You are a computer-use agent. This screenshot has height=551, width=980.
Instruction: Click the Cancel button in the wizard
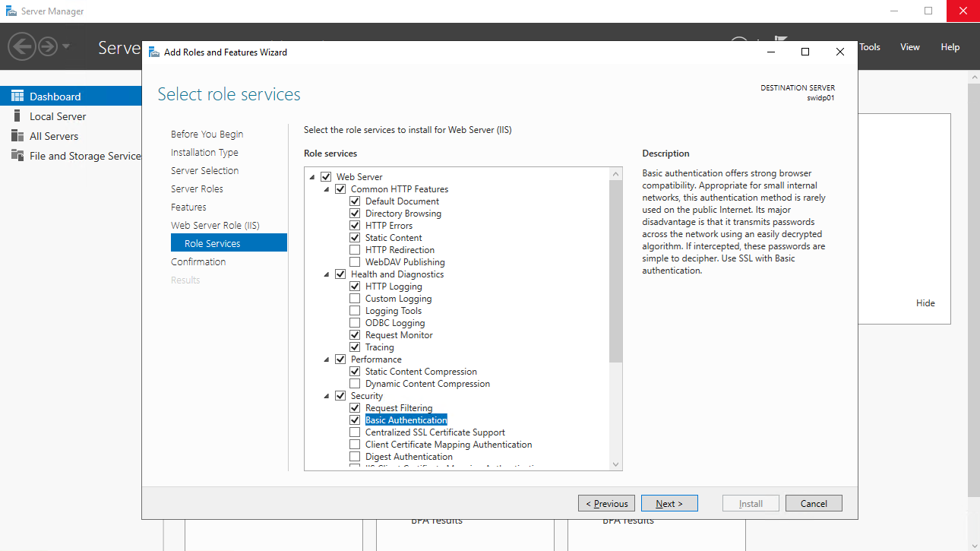point(814,504)
